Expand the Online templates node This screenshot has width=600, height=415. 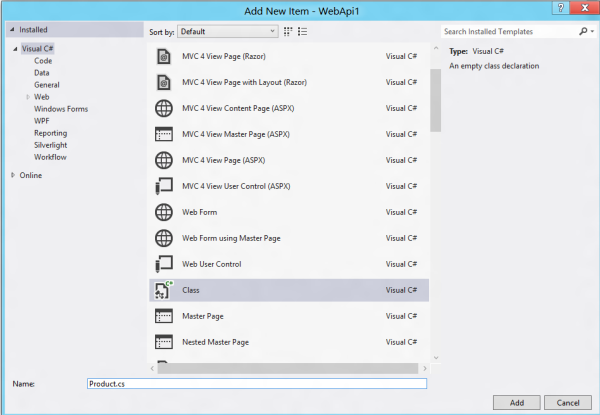tap(14, 175)
